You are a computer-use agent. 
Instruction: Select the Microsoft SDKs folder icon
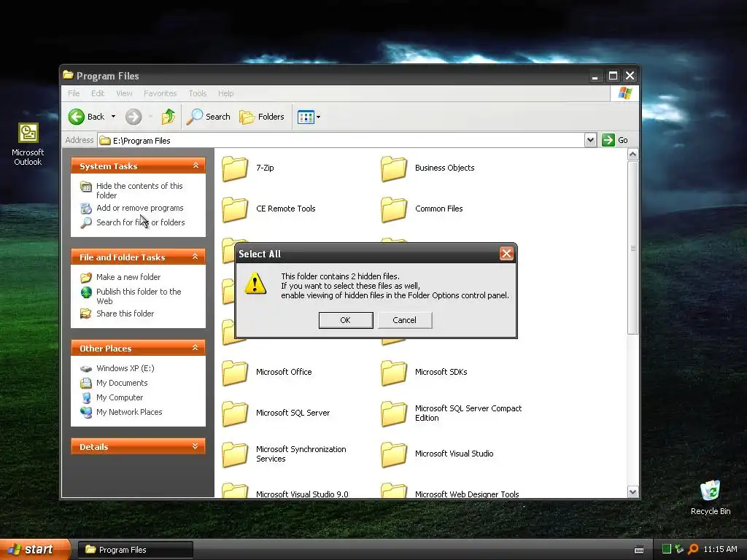click(393, 373)
